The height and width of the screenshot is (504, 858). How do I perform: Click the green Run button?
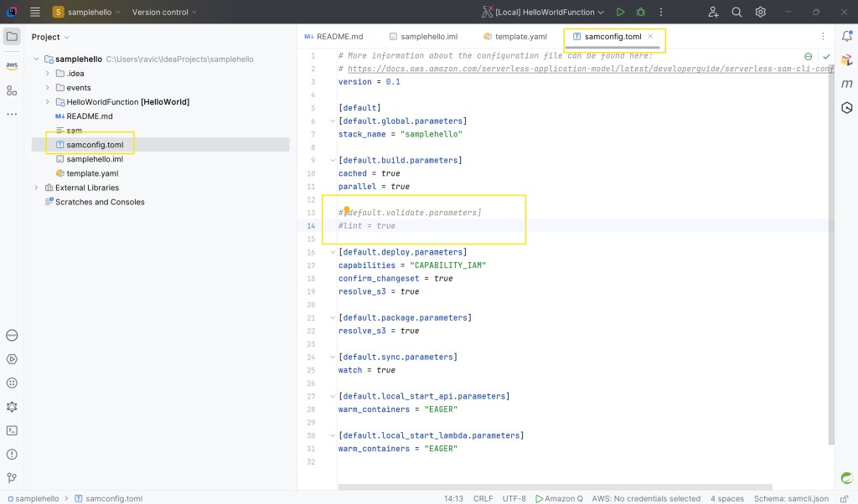click(620, 13)
